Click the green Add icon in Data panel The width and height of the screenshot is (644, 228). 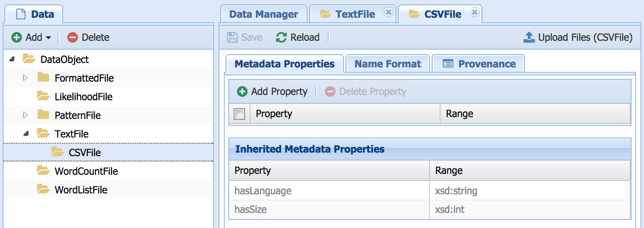click(17, 38)
